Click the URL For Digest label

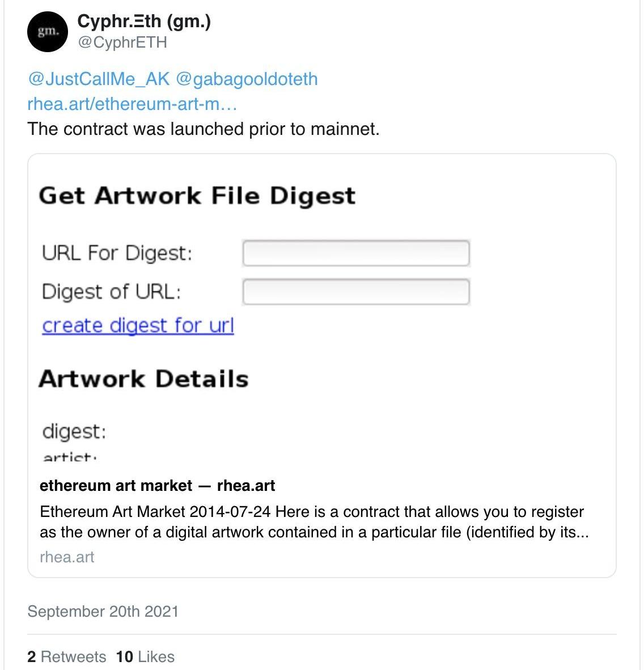click(117, 253)
